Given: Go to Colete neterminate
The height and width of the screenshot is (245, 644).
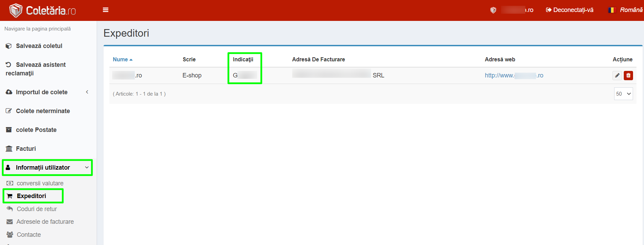Looking at the screenshot, I should coord(43,111).
